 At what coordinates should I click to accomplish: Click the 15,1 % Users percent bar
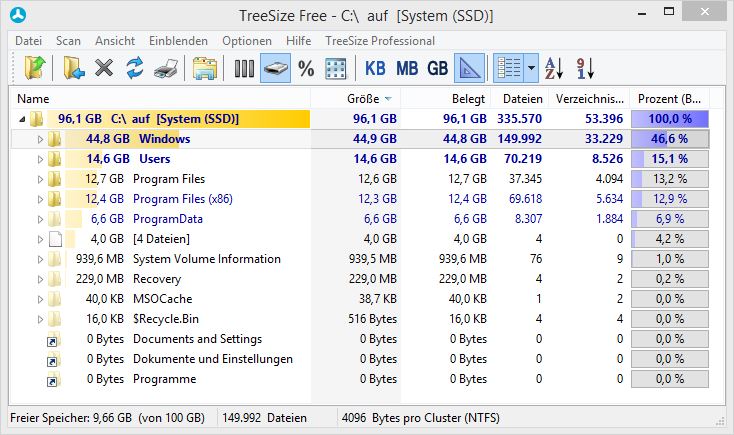tap(670, 159)
